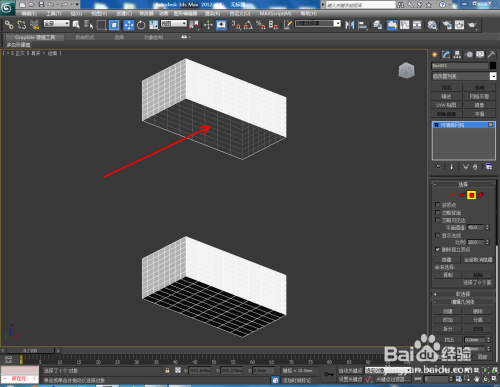
Task: Open the Help(H) menu
Action: click(x=309, y=13)
